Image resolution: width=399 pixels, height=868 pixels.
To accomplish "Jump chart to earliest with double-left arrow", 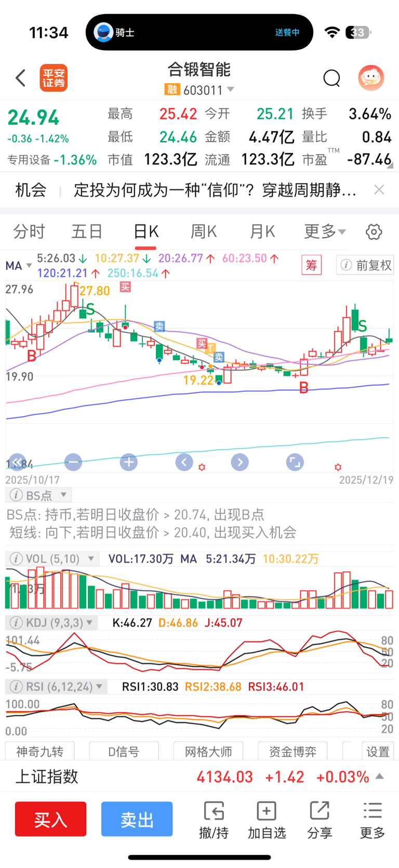I will tap(17, 462).
